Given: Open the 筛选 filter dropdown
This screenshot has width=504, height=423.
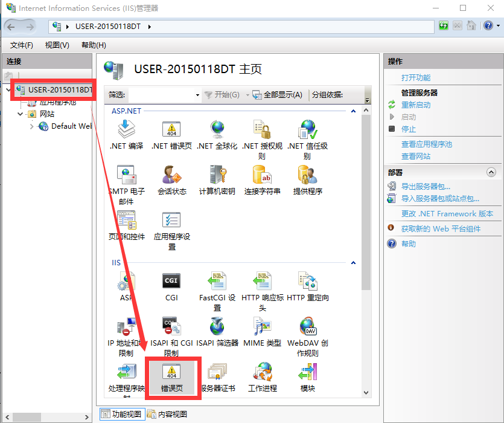Looking at the screenshot, I should [197, 95].
